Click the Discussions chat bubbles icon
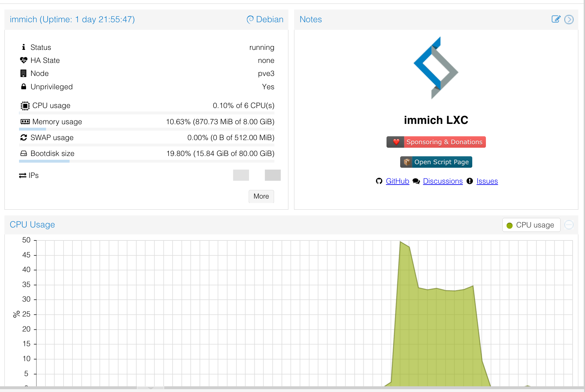This screenshot has height=392, width=585. [416, 181]
